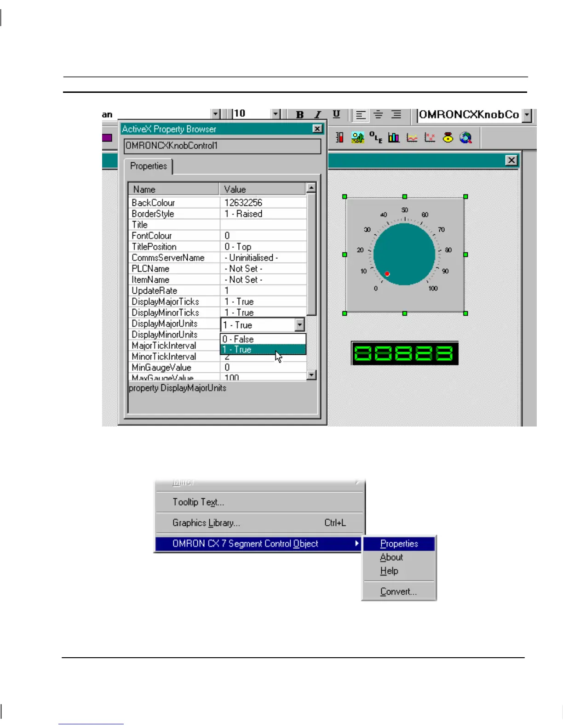The width and height of the screenshot is (563, 728).
Task: Align text left in toolbar
Action: tap(361, 115)
